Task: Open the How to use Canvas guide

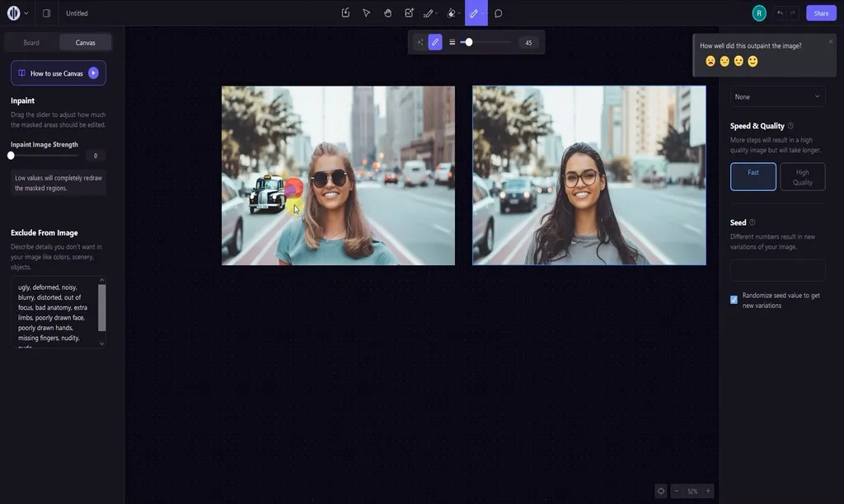Action: (x=57, y=72)
